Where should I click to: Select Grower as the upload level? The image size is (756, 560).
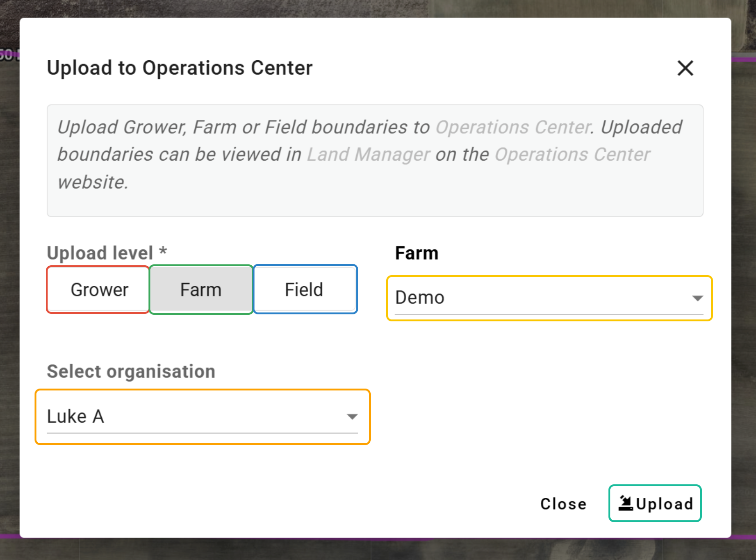click(99, 290)
